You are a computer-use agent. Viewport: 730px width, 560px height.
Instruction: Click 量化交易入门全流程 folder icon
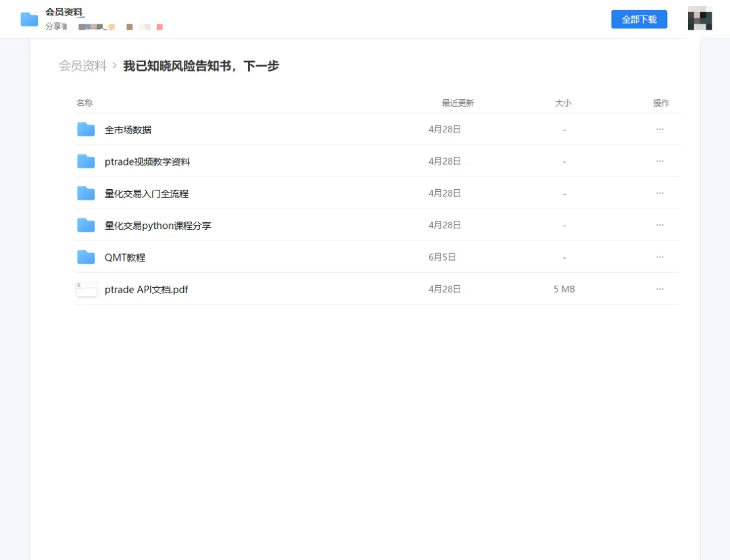(x=86, y=193)
